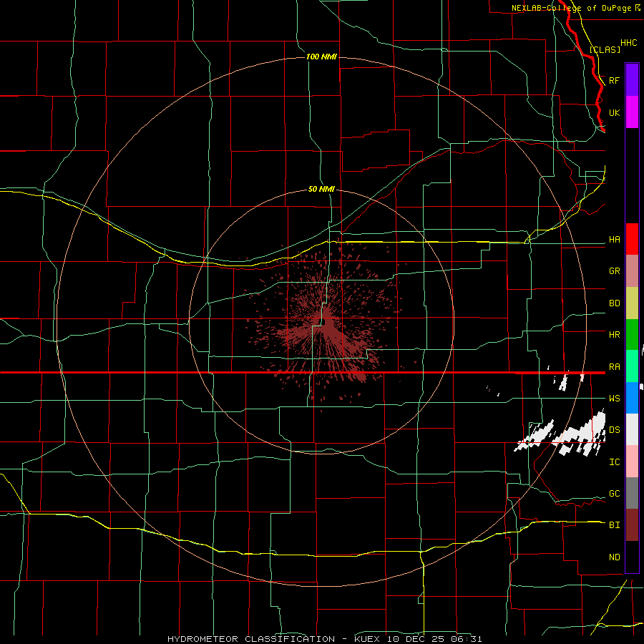
Task: Click the RF legend label
Action: (614, 80)
